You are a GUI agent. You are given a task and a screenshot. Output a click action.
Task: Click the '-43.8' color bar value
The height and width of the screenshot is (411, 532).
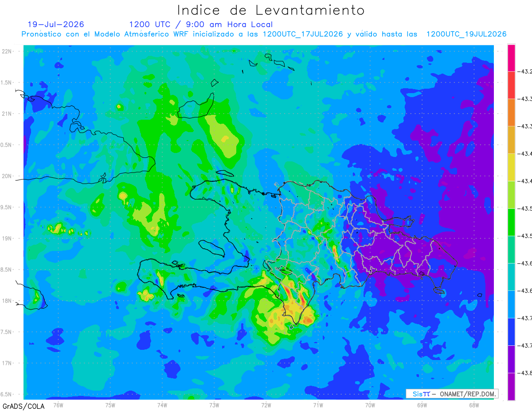[x=525, y=373]
